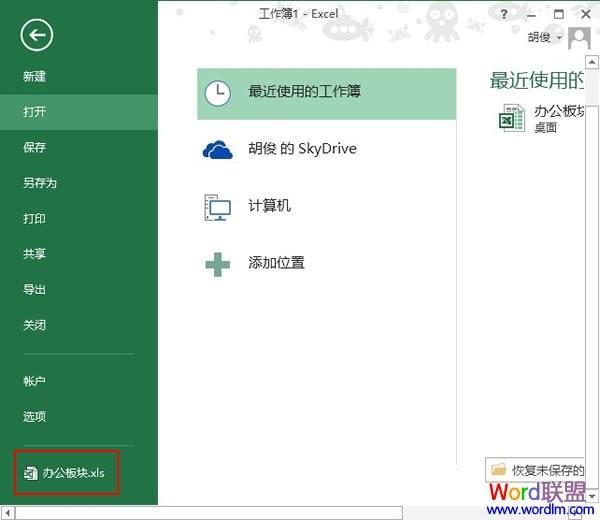Viewport: 600px width, 520px height.
Task: Open the 帐户 page
Action: (x=34, y=381)
